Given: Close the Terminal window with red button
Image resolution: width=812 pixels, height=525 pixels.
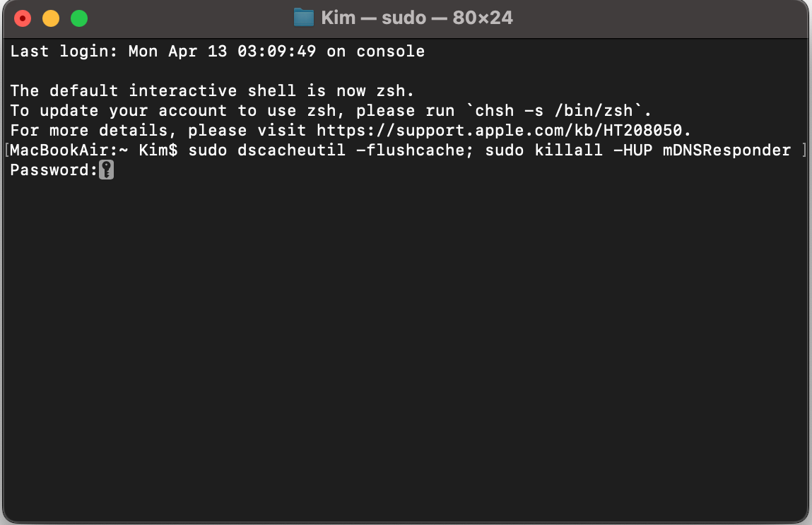Looking at the screenshot, I should pyautogui.click(x=23, y=18).
